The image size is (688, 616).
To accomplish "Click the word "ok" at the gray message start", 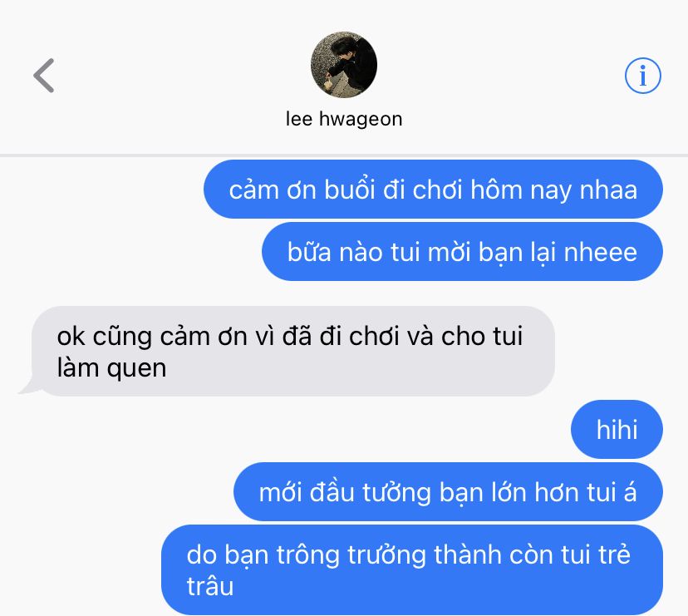I will point(71,337).
